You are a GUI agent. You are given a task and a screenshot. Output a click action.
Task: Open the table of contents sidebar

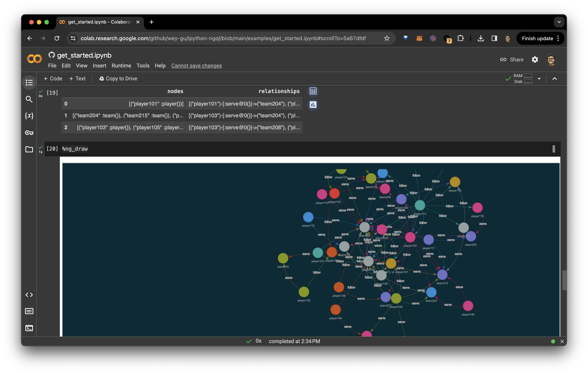(29, 82)
